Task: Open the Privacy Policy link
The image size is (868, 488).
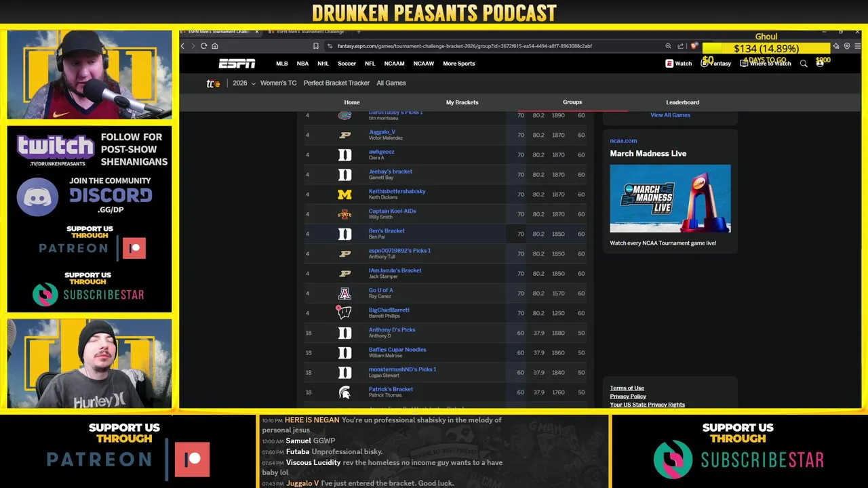Action: tap(628, 396)
